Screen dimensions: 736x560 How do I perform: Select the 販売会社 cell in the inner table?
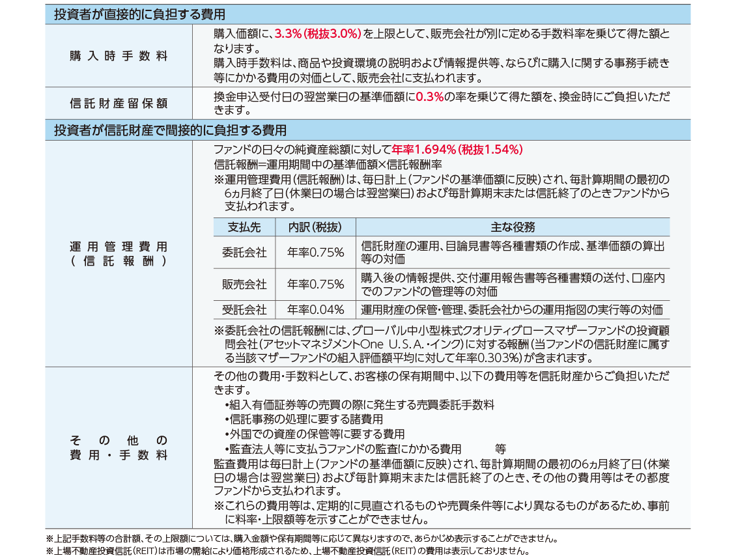click(244, 285)
